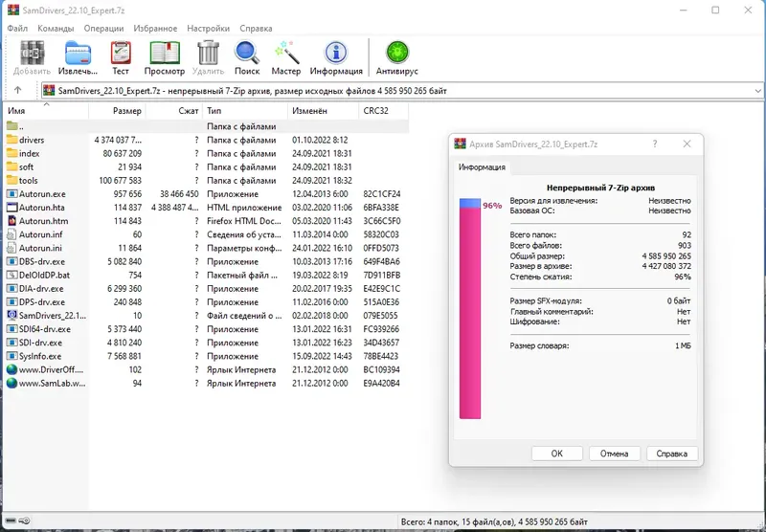The width and height of the screenshot is (766, 532).
Task: Go up one level with arrow icon
Action: tap(18, 90)
